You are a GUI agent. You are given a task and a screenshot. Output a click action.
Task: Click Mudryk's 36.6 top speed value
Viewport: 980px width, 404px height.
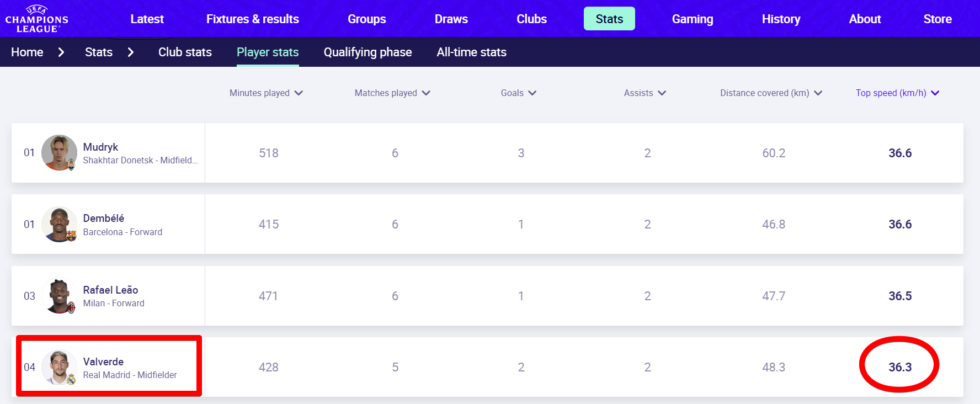coord(900,153)
